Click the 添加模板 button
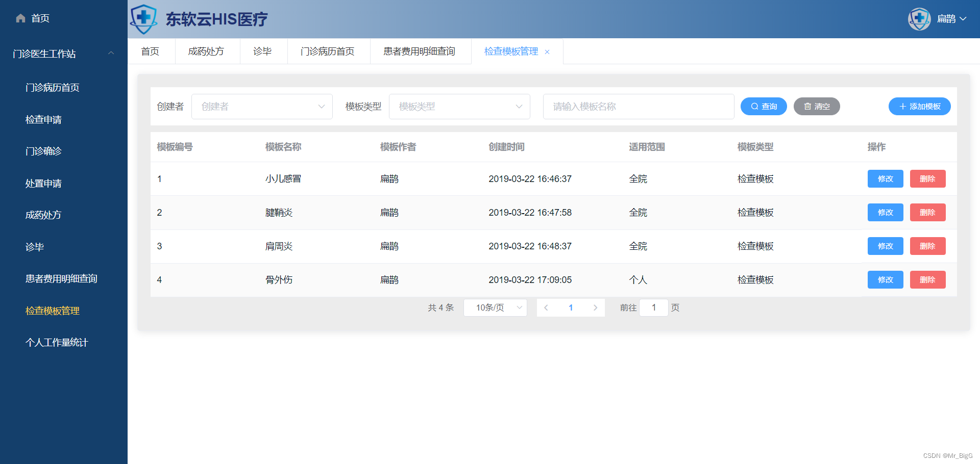Viewport: 980px width, 464px height. click(920, 107)
